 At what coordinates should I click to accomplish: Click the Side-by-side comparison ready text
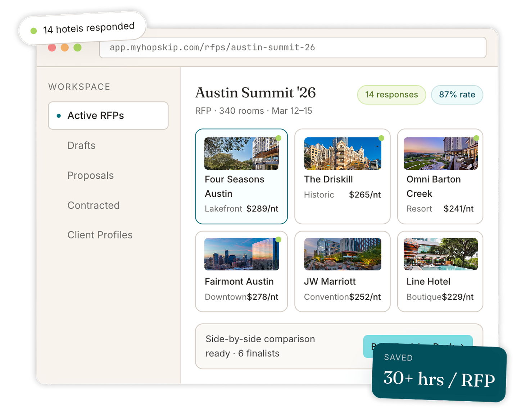(260, 346)
